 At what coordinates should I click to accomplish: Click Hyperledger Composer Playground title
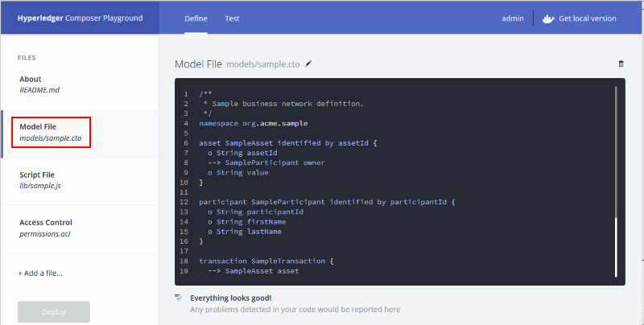pyautogui.click(x=80, y=18)
